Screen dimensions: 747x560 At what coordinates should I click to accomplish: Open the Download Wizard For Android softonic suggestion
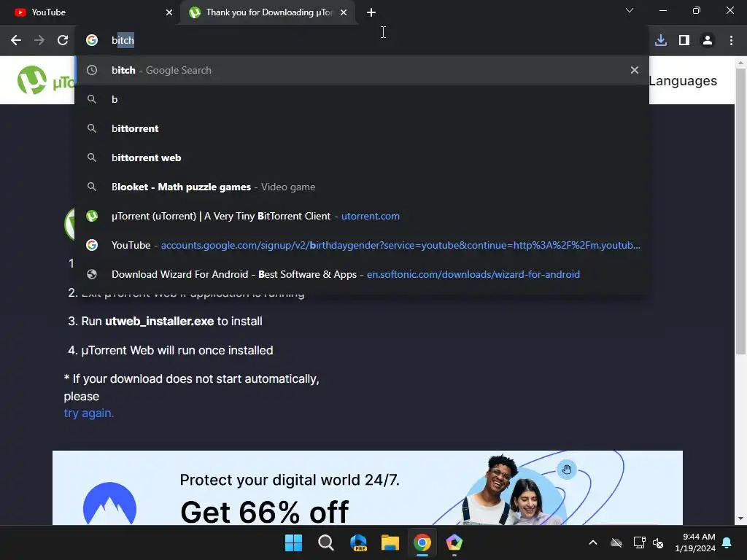tap(362, 274)
